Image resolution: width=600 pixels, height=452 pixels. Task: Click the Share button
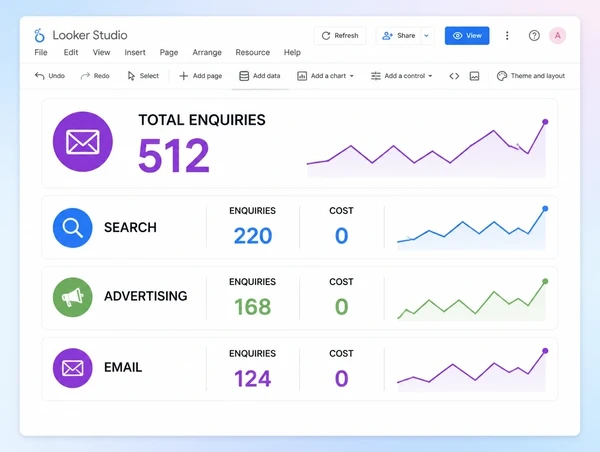coord(398,36)
